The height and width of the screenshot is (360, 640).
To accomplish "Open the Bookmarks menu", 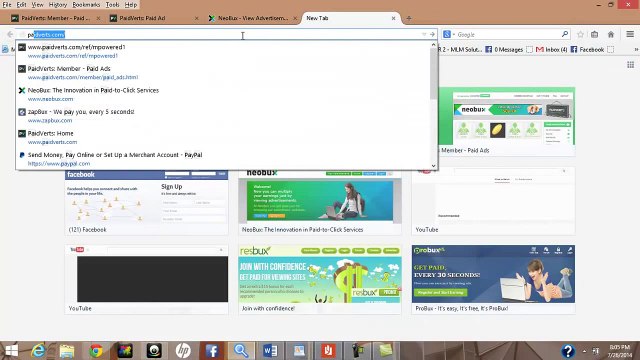I will (86, 5).
